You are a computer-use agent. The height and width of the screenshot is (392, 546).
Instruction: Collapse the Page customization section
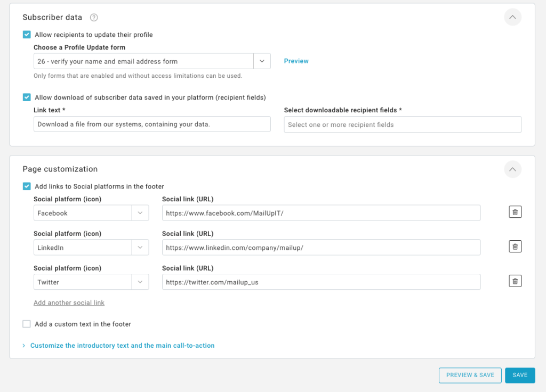click(512, 169)
